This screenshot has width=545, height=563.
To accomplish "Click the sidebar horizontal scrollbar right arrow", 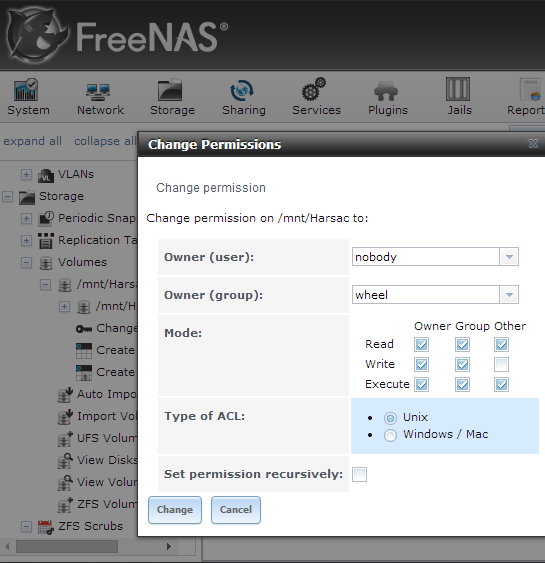I will (169, 546).
